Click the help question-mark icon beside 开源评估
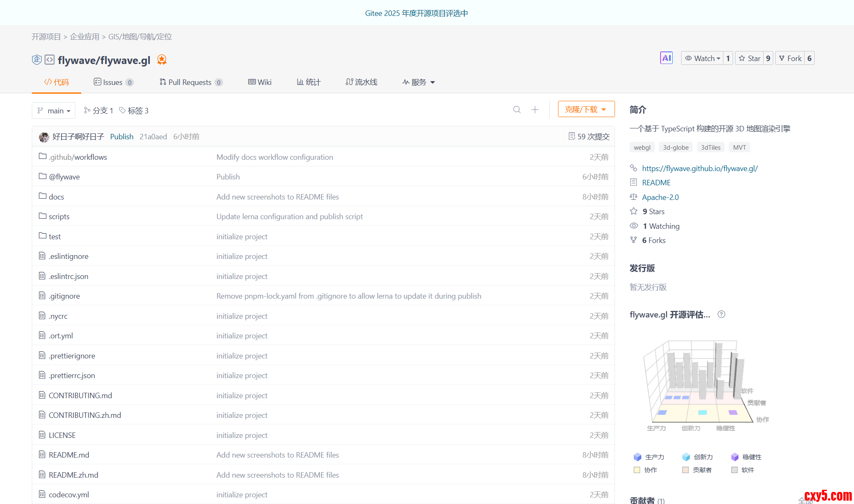The height and width of the screenshot is (504, 854). click(x=721, y=315)
